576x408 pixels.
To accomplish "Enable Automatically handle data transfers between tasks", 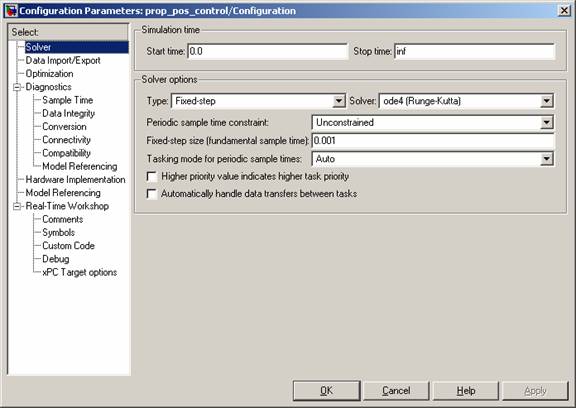I will (152, 194).
